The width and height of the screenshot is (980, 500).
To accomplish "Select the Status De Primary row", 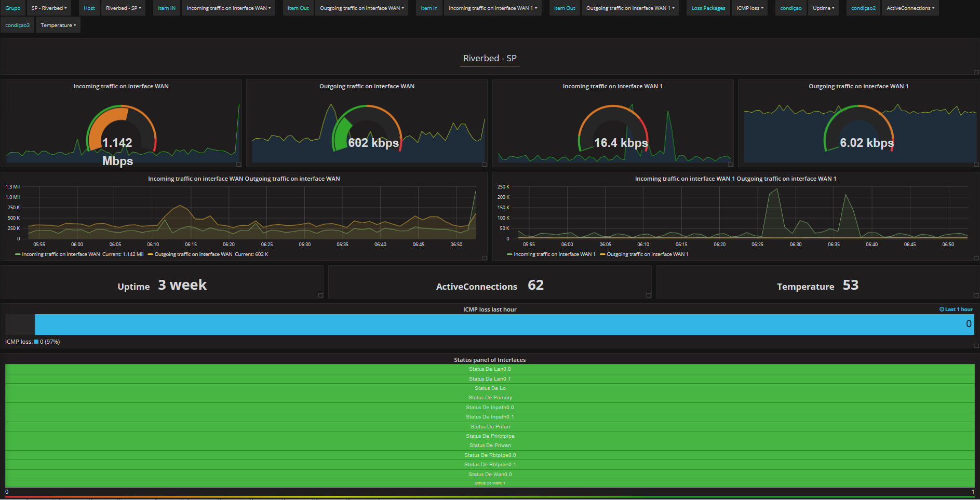I will tap(490, 398).
